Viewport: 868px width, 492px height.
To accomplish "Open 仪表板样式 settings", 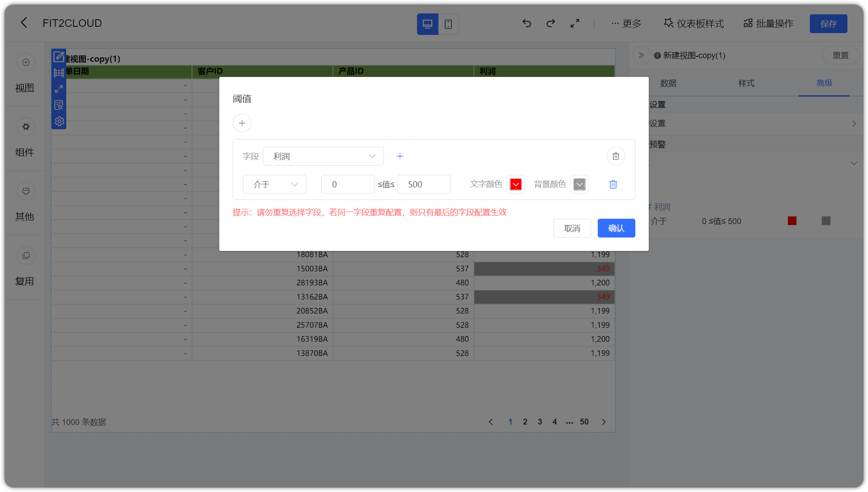I will pos(694,23).
